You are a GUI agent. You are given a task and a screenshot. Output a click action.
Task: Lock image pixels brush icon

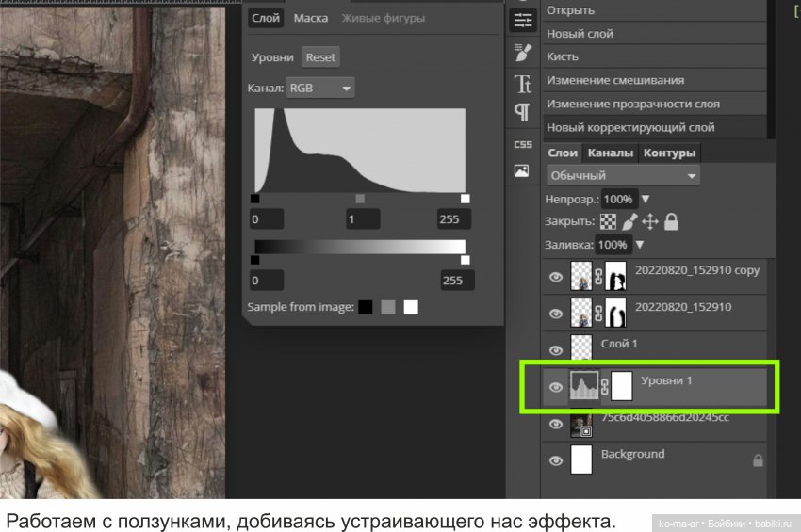tap(629, 221)
